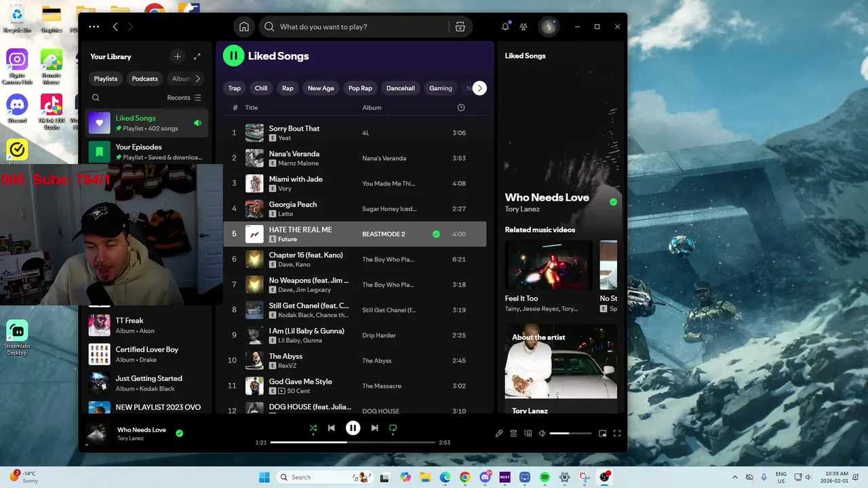Open the Recycle Bin on the desktop
The image size is (868, 488).
point(17,18)
